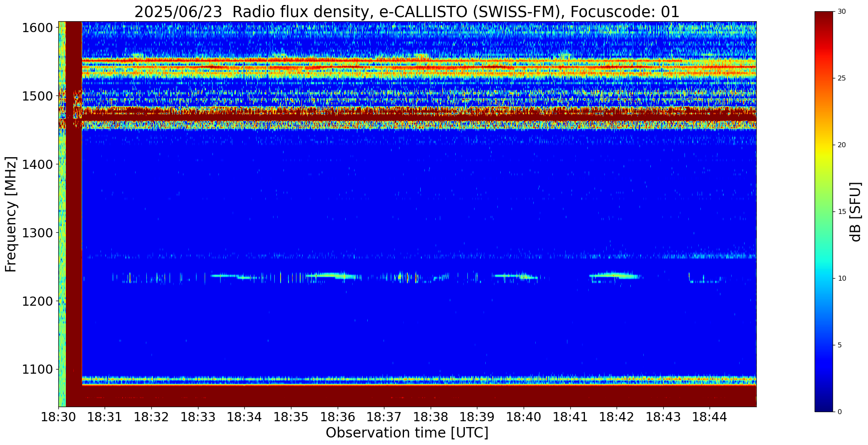Click the colorbar tick label 0
Image resolution: width=868 pixels, height=445 pixels.
(840, 412)
